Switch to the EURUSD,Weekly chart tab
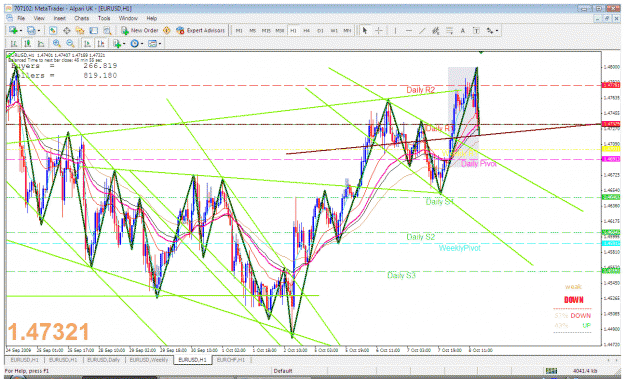 [149, 360]
